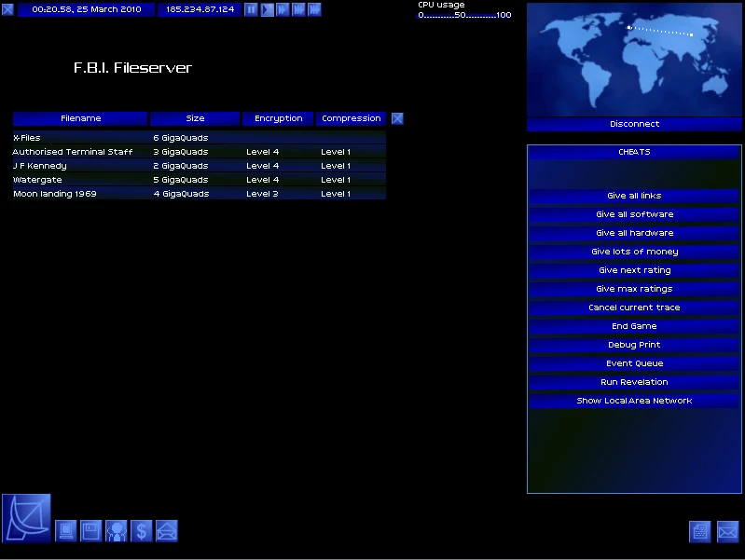This screenshot has width=745, height=560.
Task: Open the mission document icon at bottom right
Action: point(700,531)
